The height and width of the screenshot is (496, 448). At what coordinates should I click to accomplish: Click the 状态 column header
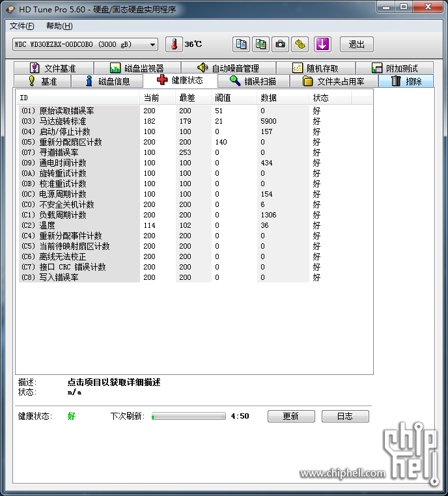(x=330, y=98)
